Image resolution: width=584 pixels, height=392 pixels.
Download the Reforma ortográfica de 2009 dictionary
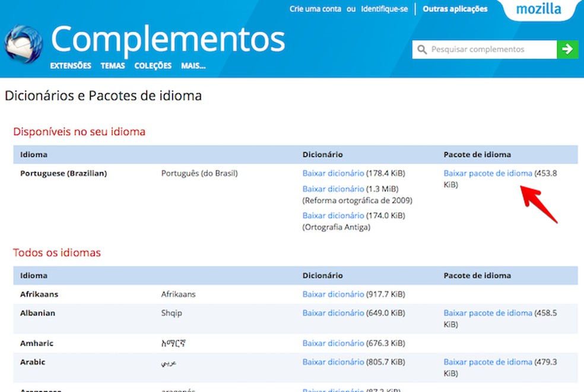tap(333, 189)
